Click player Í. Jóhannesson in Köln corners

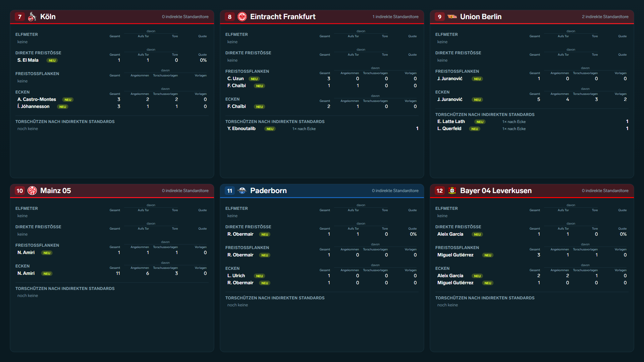pyautogui.click(x=33, y=107)
